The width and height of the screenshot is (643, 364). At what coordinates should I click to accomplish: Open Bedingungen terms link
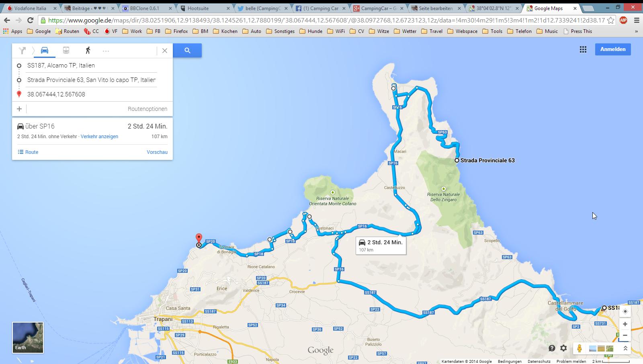click(x=510, y=361)
